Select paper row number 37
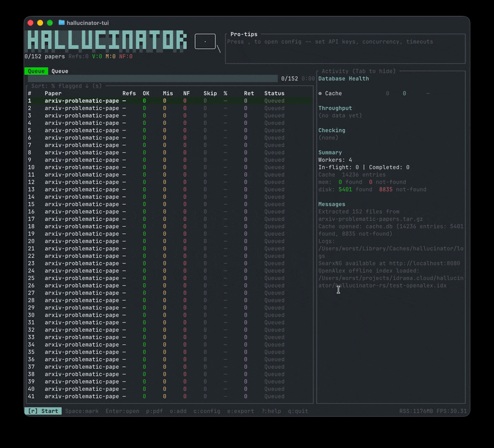The height and width of the screenshot is (448, 494). [x=170, y=367]
